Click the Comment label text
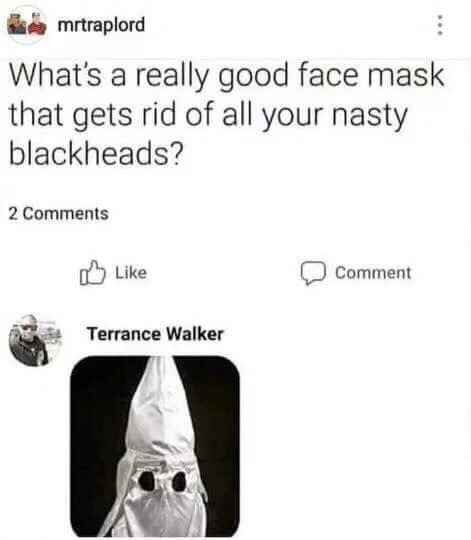The image size is (471, 540). (x=373, y=273)
